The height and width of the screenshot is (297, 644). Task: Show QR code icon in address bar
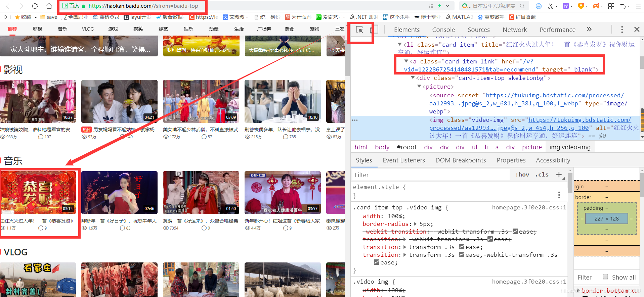[x=431, y=6]
